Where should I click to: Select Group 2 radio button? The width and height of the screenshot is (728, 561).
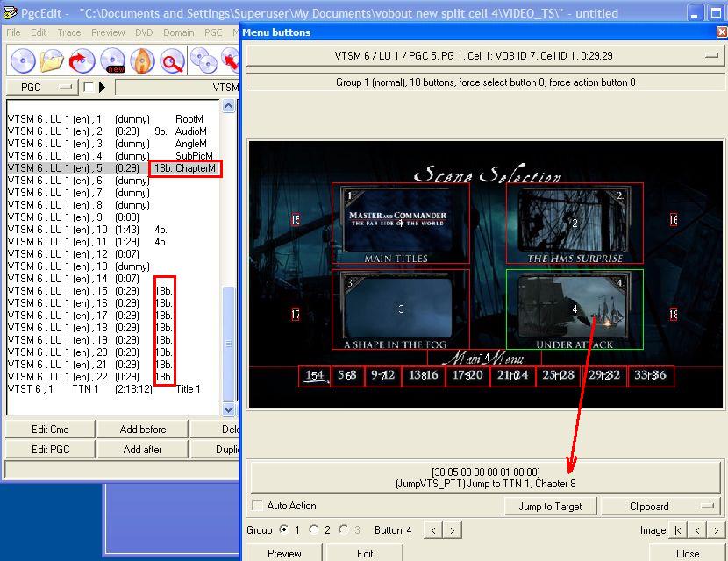click(x=314, y=529)
